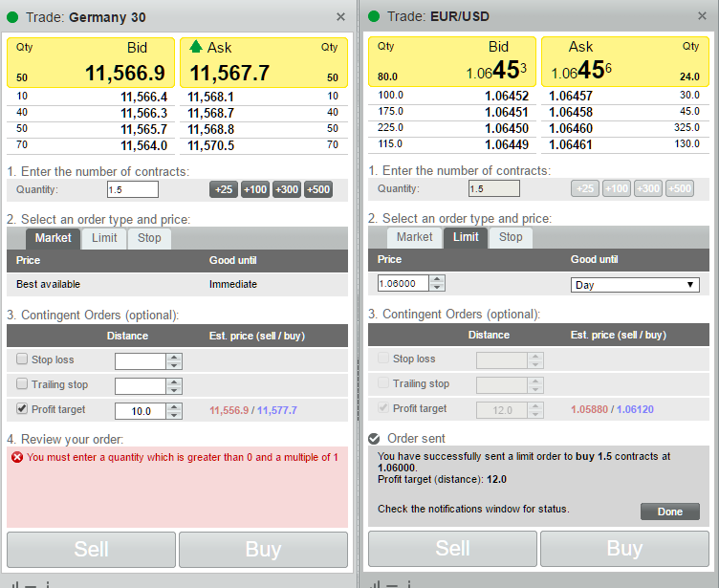
Task: Add 25 contracts to Germany 30 quantity
Action: tap(224, 189)
